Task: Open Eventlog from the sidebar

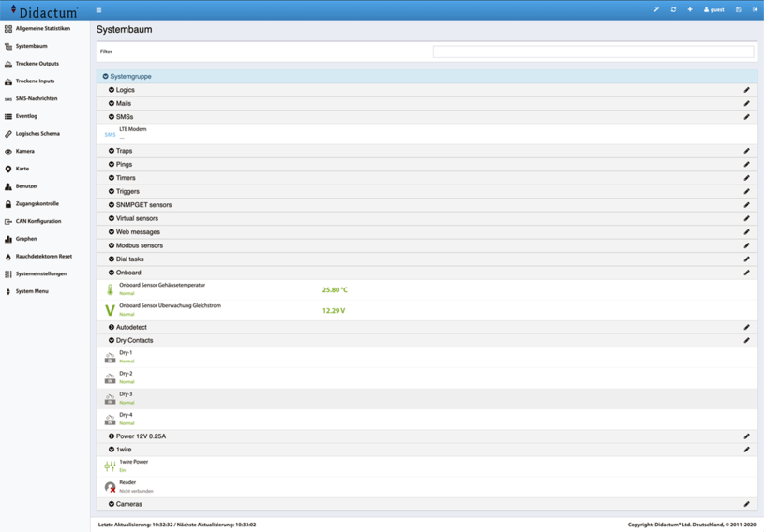Action: pos(26,116)
